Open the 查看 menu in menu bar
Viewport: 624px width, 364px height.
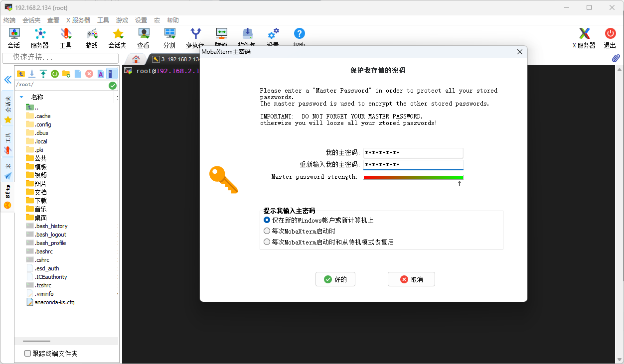[53, 20]
